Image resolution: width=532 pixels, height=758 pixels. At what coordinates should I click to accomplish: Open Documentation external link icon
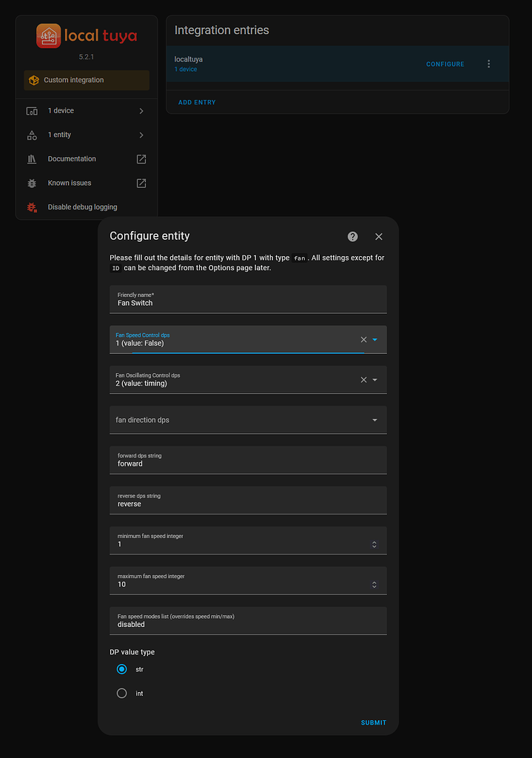141,159
